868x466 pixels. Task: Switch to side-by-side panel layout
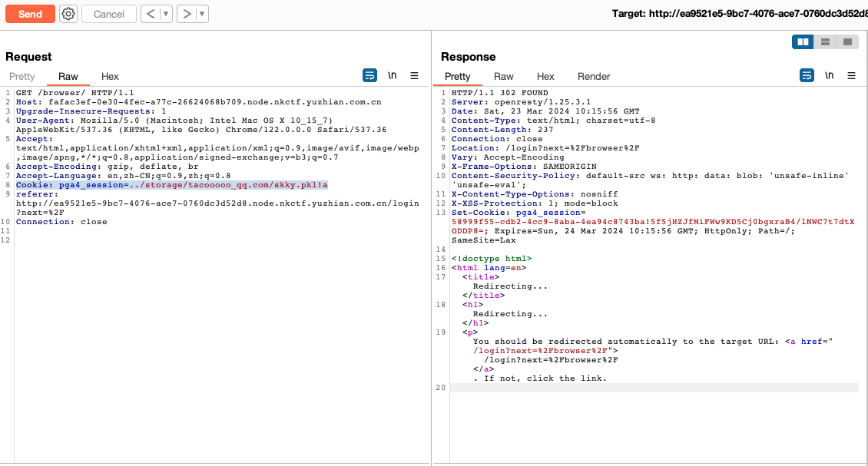(803, 41)
